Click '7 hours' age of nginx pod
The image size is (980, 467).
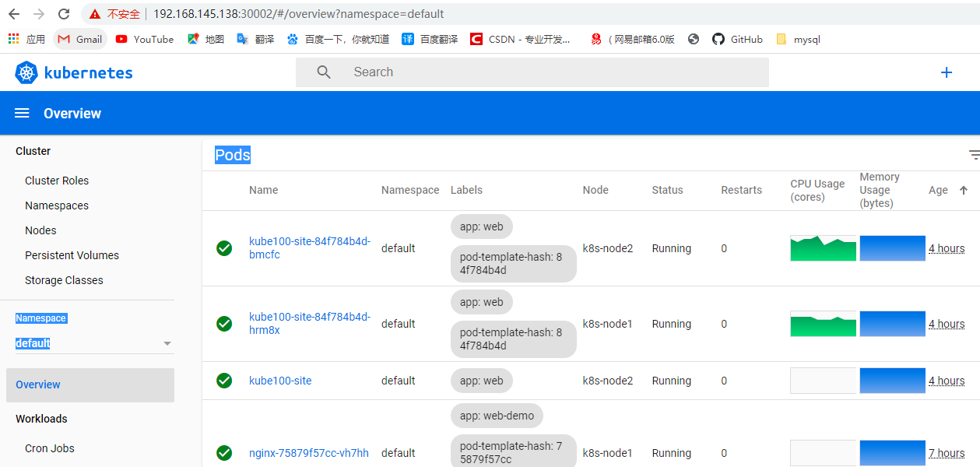[947, 453]
